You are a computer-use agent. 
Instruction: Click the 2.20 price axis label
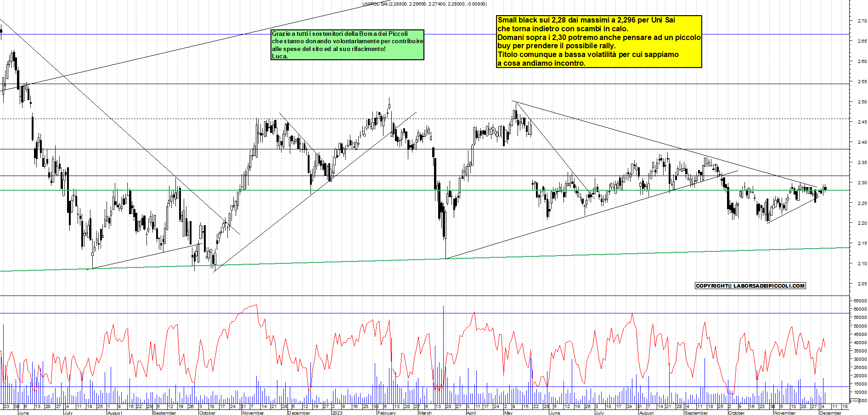pos(862,223)
